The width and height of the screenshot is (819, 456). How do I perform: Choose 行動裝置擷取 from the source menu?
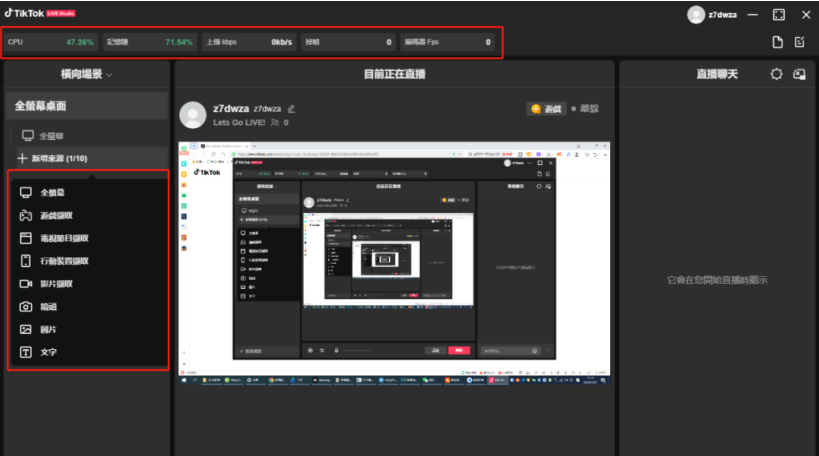pos(88,261)
